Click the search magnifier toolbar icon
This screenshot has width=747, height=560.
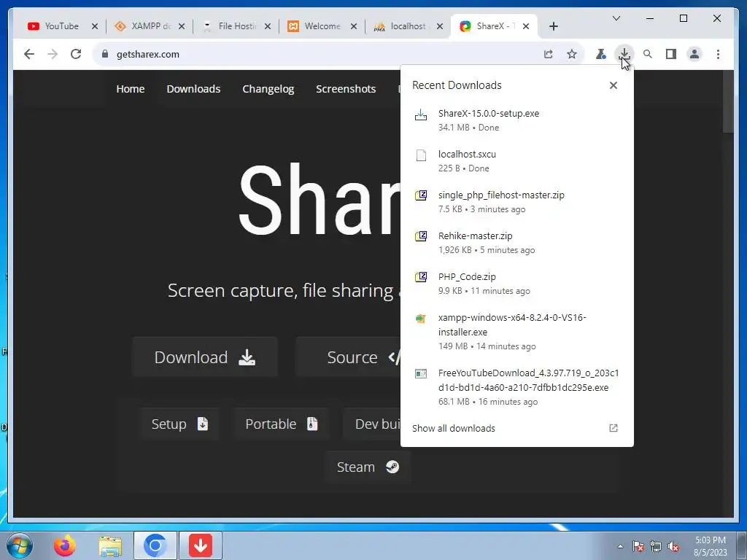pyautogui.click(x=648, y=54)
